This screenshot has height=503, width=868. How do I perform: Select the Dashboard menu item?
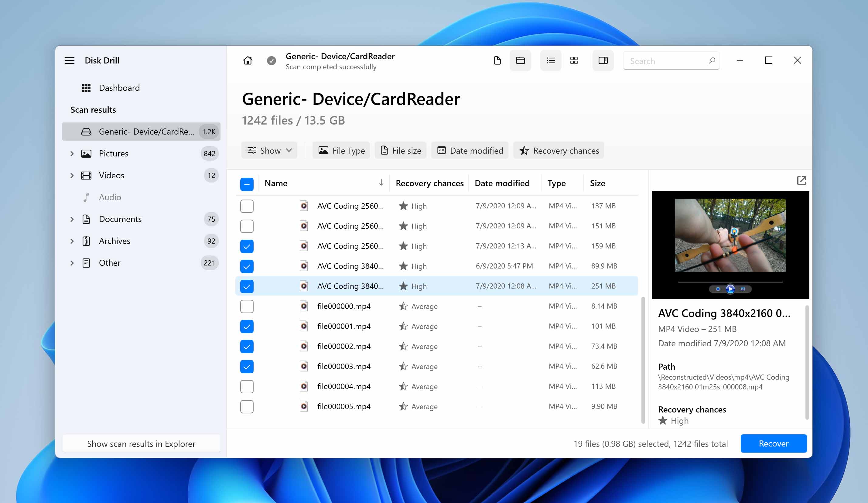coord(118,87)
